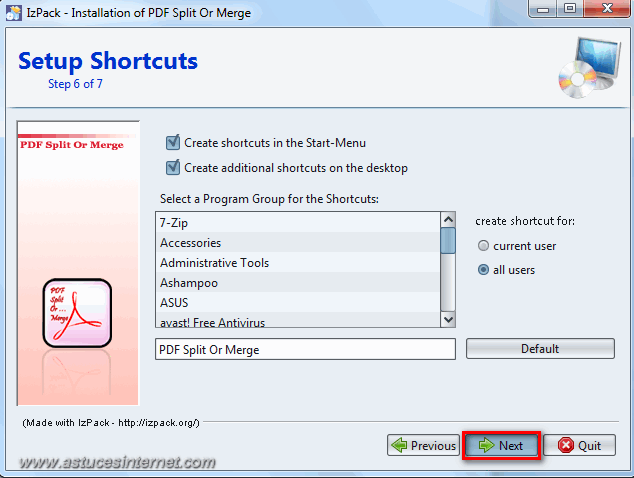Click the list scrollbar up arrow
Screen dimensions: 634x478
pyautogui.click(x=448, y=220)
